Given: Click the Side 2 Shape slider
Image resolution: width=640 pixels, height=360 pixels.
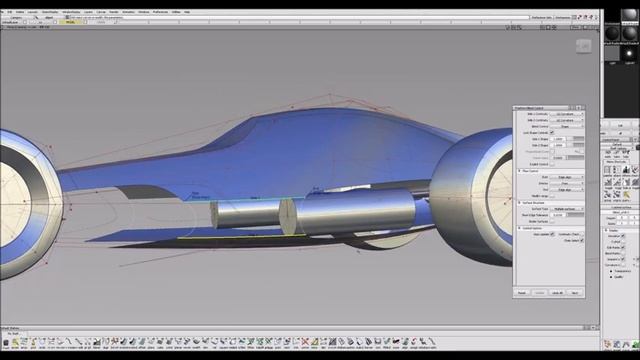Looking at the screenshot, I should (576, 145).
